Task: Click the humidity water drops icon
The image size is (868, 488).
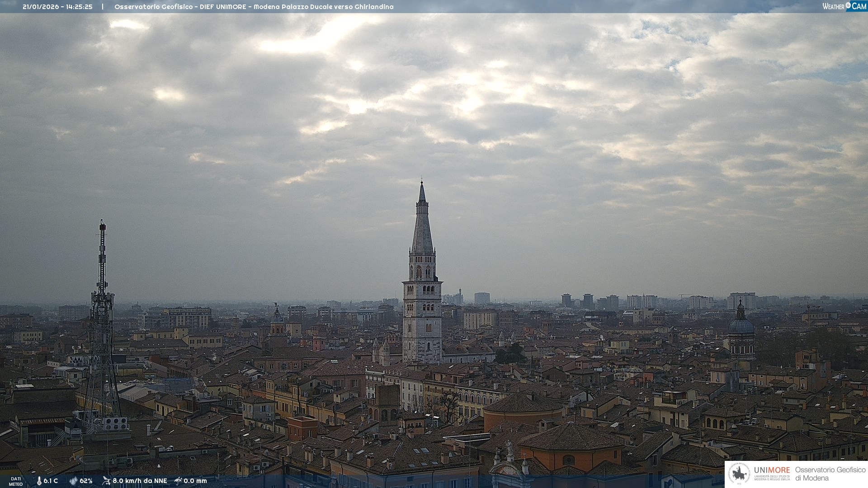Action: (73, 481)
